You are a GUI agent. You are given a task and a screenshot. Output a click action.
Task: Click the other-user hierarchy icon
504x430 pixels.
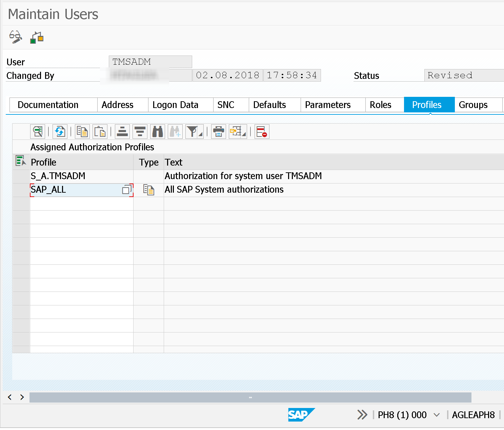(37, 37)
